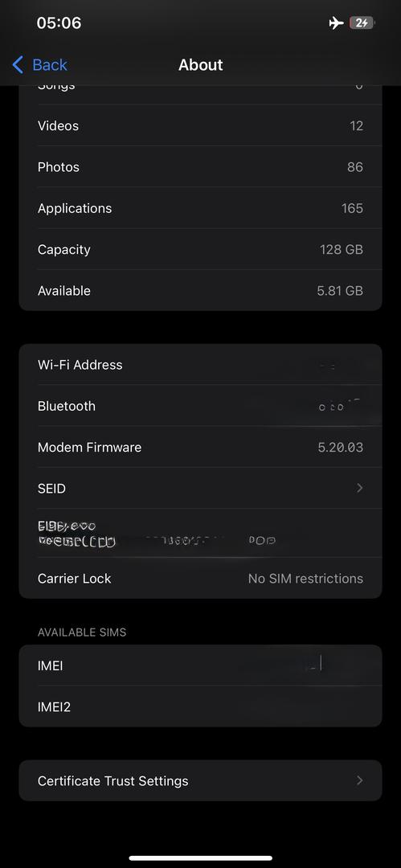The image size is (401, 868).
Task: Tap the Capacity 128 GB row
Action: pos(201,249)
